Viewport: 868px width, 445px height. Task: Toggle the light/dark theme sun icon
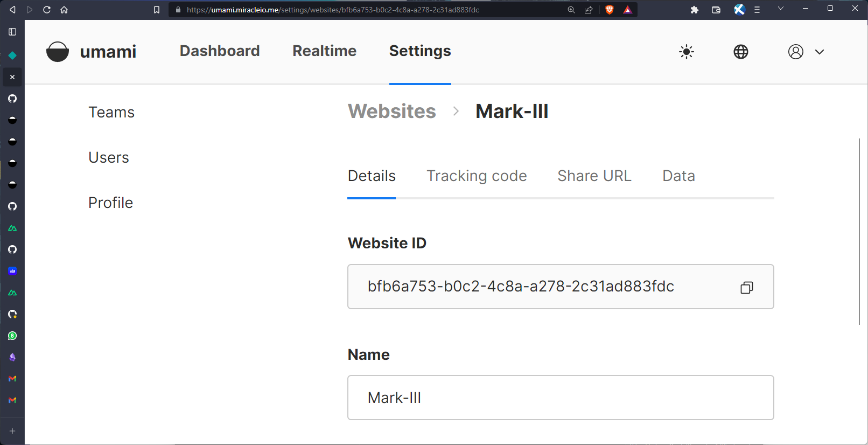pos(687,52)
